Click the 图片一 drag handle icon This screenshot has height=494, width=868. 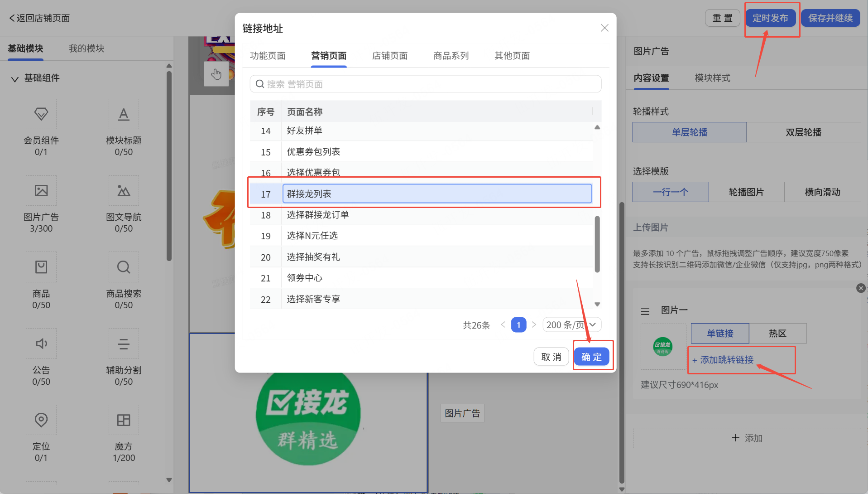coord(645,311)
